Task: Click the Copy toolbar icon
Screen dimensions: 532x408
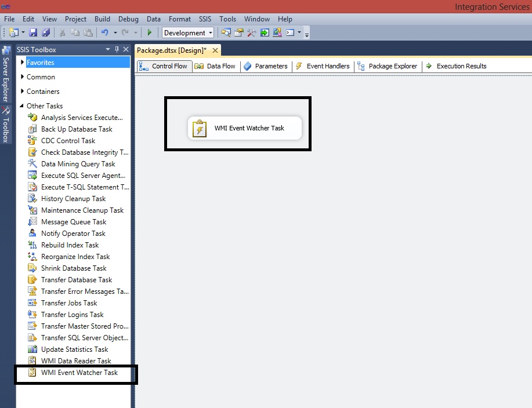Action: coord(75,32)
